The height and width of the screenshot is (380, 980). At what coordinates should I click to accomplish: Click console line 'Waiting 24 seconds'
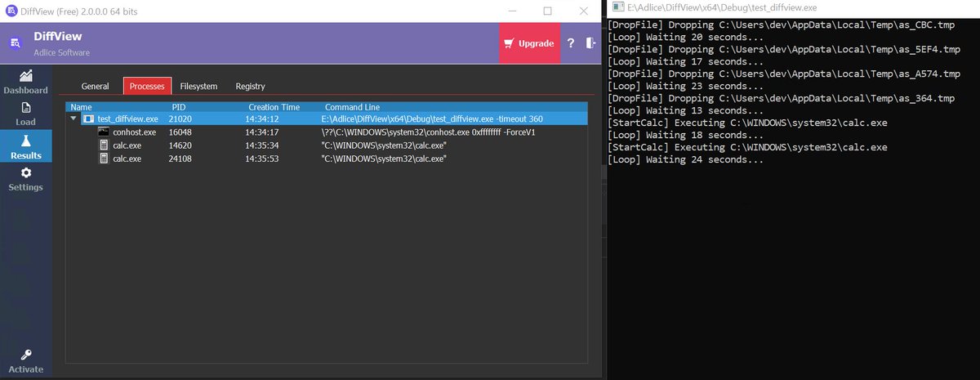click(686, 160)
